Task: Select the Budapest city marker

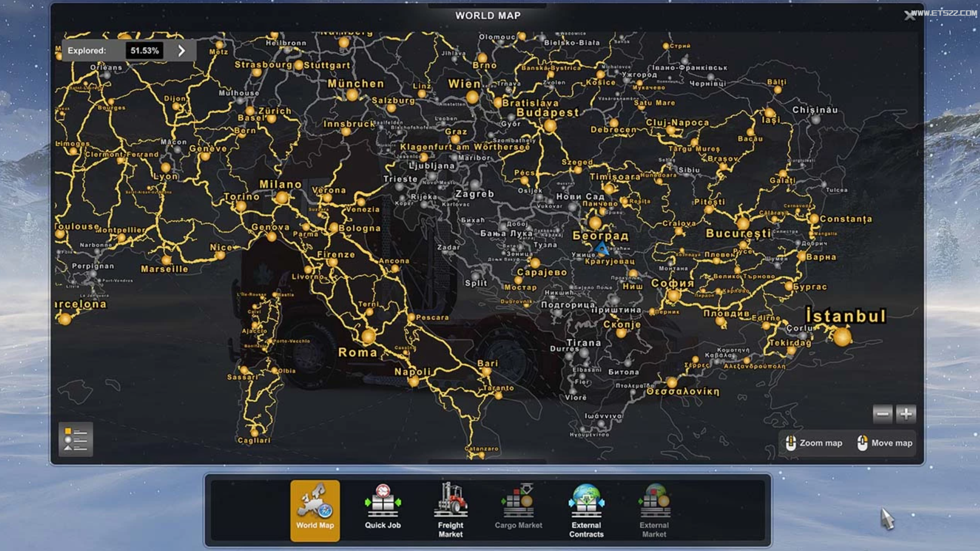Action: point(550,126)
